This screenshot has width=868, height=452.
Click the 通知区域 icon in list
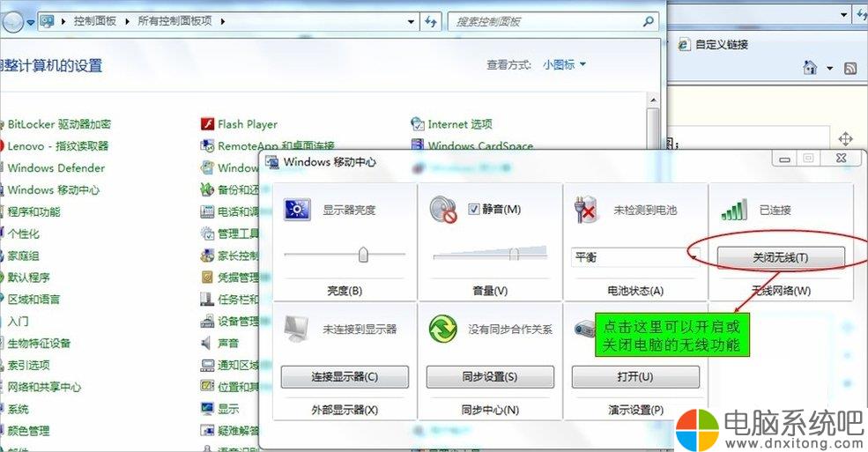(208, 365)
